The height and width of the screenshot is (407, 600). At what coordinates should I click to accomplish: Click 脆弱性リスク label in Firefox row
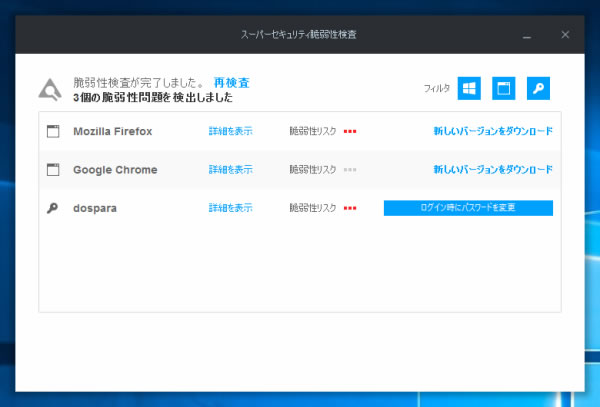(x=313, y=131)
